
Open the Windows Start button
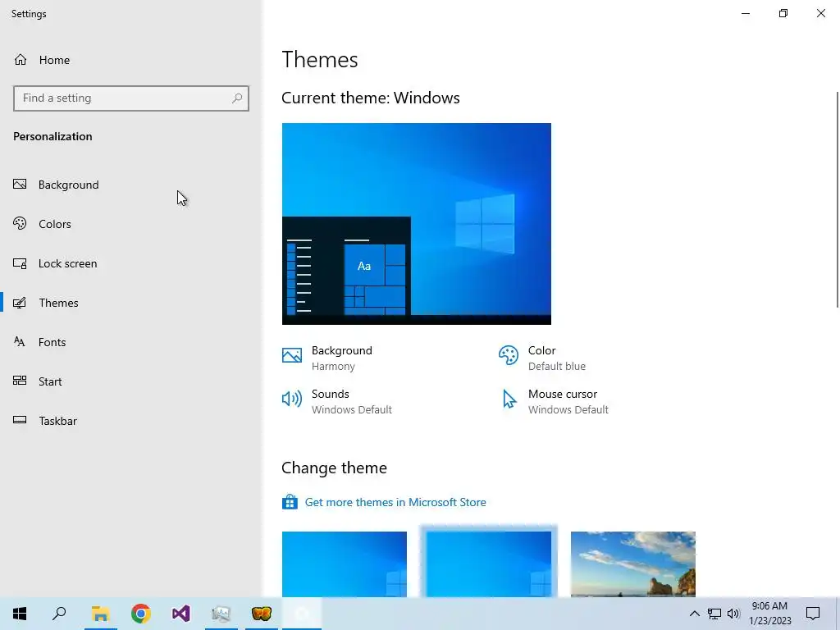coord(20,614)
